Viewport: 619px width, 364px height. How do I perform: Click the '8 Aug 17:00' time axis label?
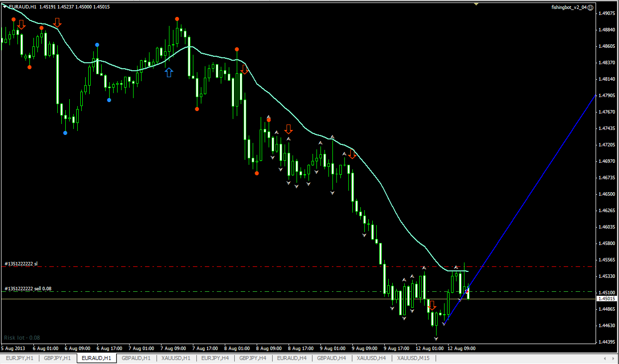tap(301, 349)
